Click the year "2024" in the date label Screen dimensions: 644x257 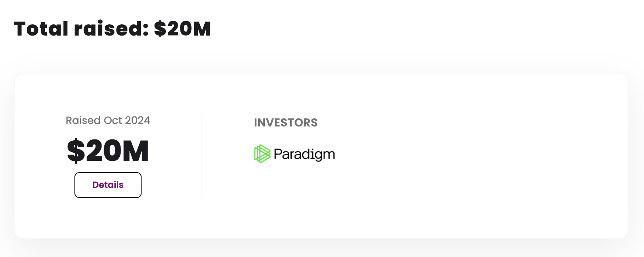138,120
